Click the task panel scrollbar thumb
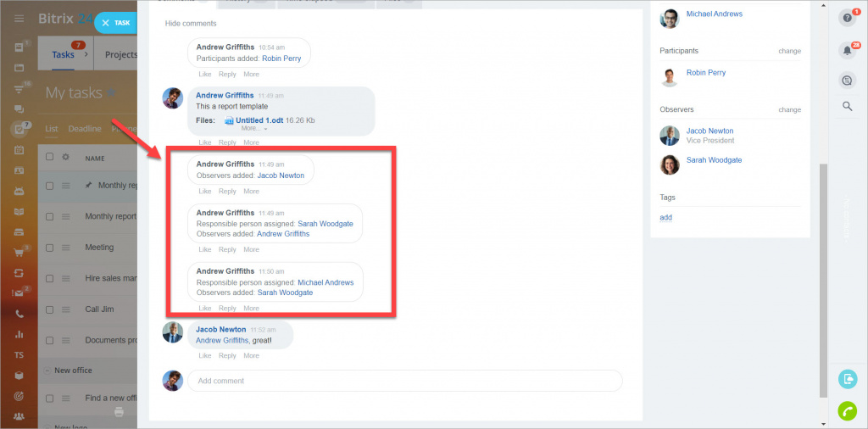Image resolution: width=868 pixels, height=429 pixels. point(824,280)
